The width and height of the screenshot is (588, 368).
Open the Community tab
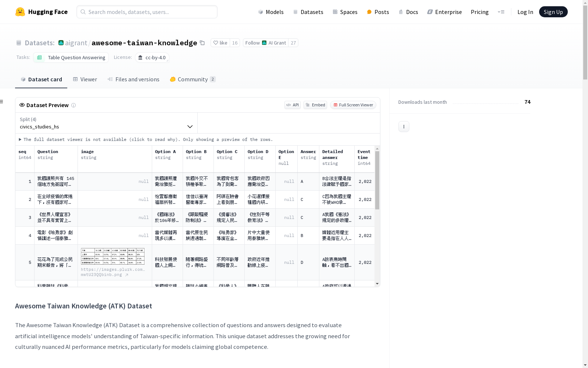(193, 79)
